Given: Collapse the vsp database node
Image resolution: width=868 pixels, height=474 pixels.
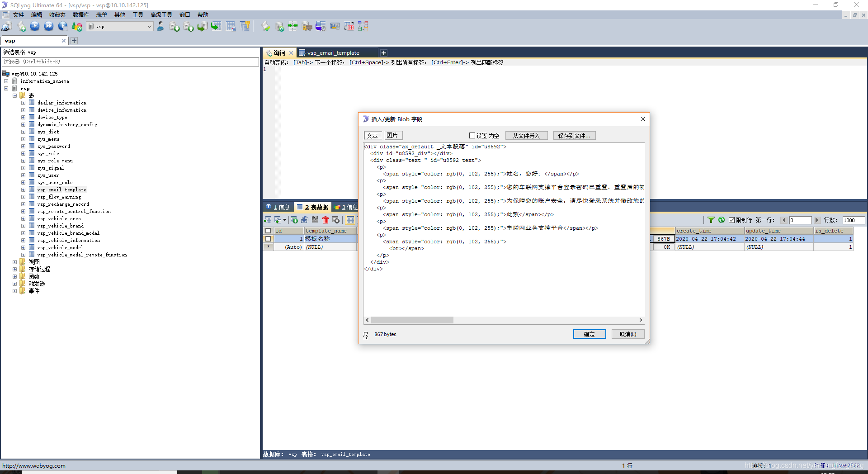Looking at the screenshot, I should click(x=6, y=89).
